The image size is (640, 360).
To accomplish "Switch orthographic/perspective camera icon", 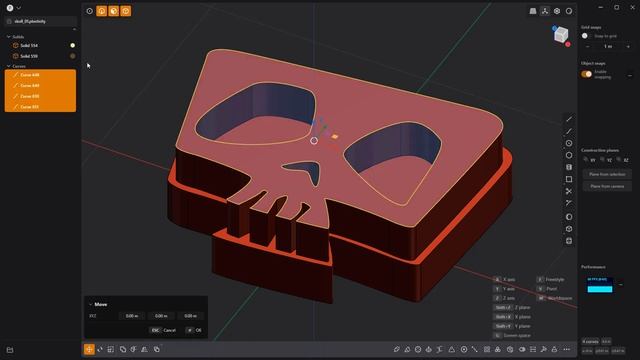I will tap(533, 11).
